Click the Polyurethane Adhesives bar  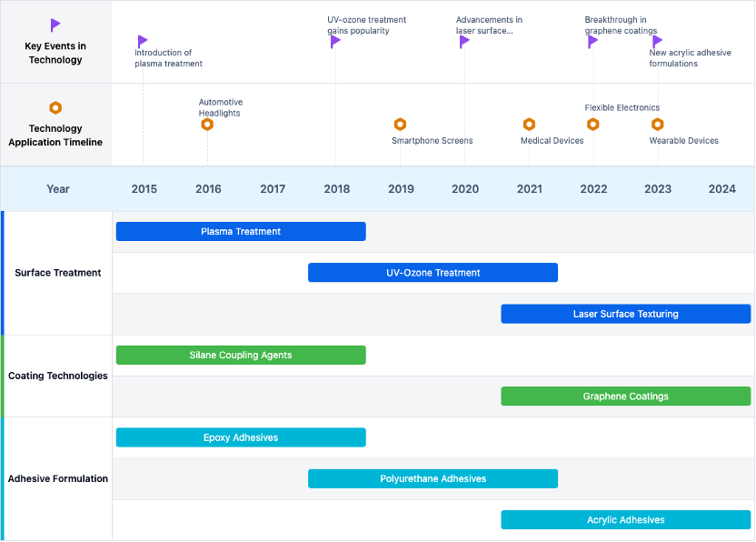tap(433, 479)
